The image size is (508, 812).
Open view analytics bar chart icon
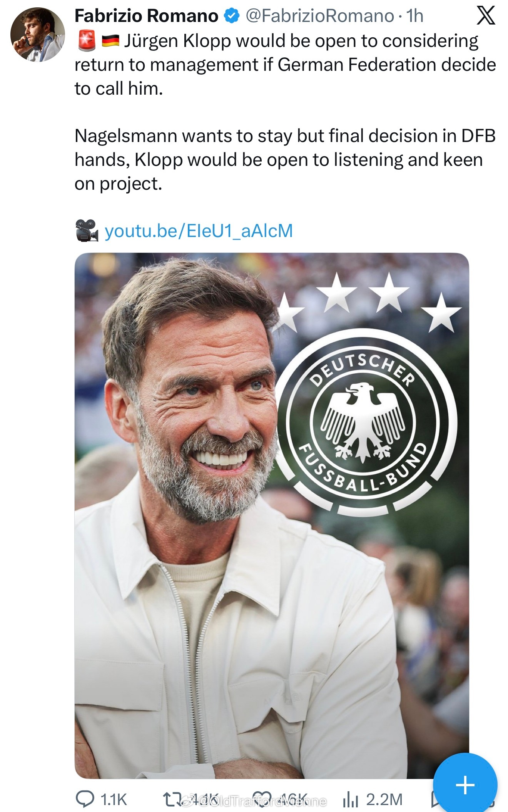(x=350, y=800)
